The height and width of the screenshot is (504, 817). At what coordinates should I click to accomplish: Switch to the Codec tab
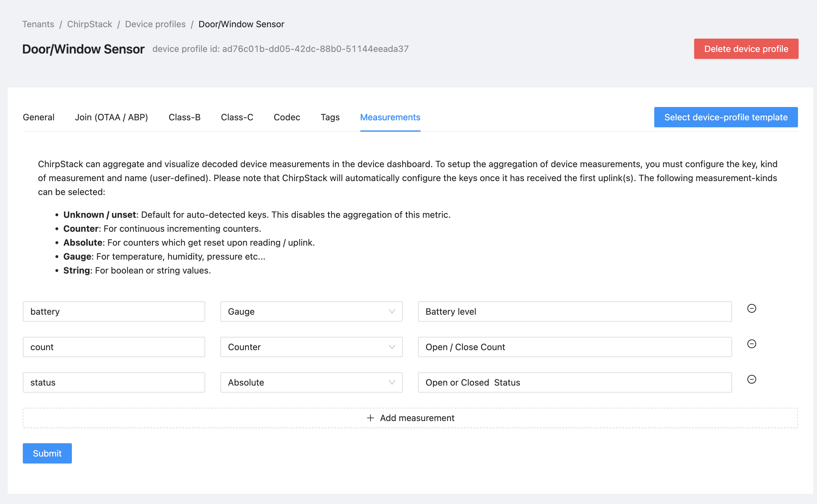tap(287, 117)
